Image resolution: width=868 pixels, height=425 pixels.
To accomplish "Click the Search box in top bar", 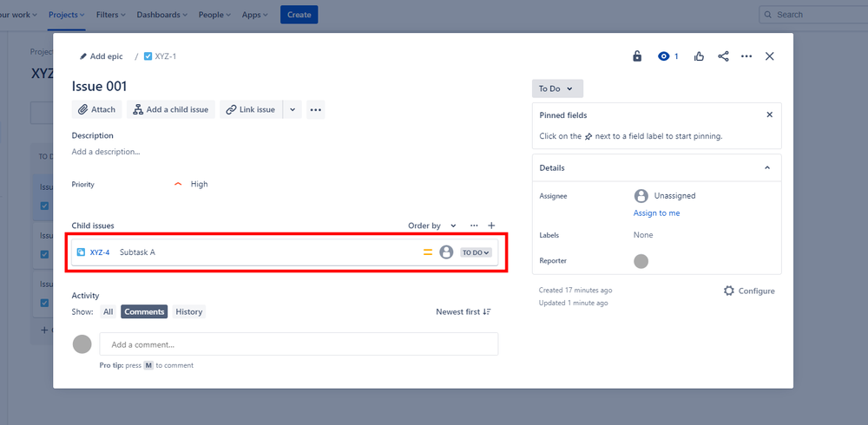I will tap(814, 15).
